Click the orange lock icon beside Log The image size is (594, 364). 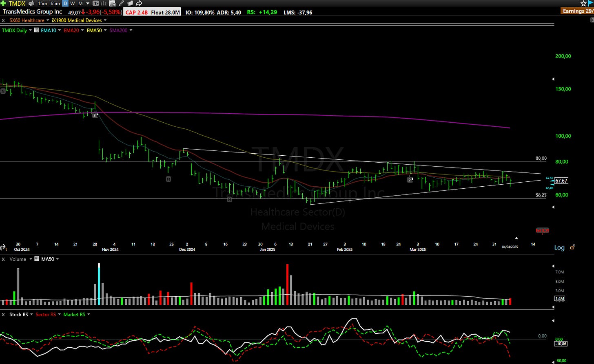tap(573, 247)
